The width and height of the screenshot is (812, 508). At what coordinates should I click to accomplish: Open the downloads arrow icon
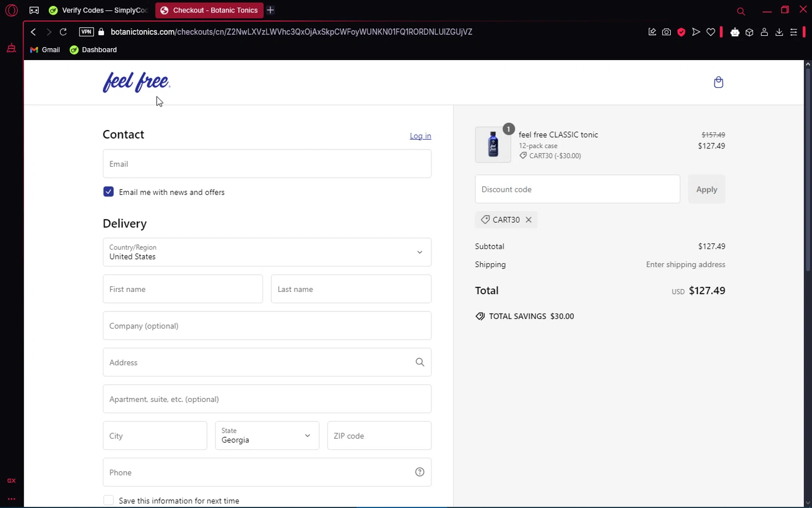coord(779,32)
